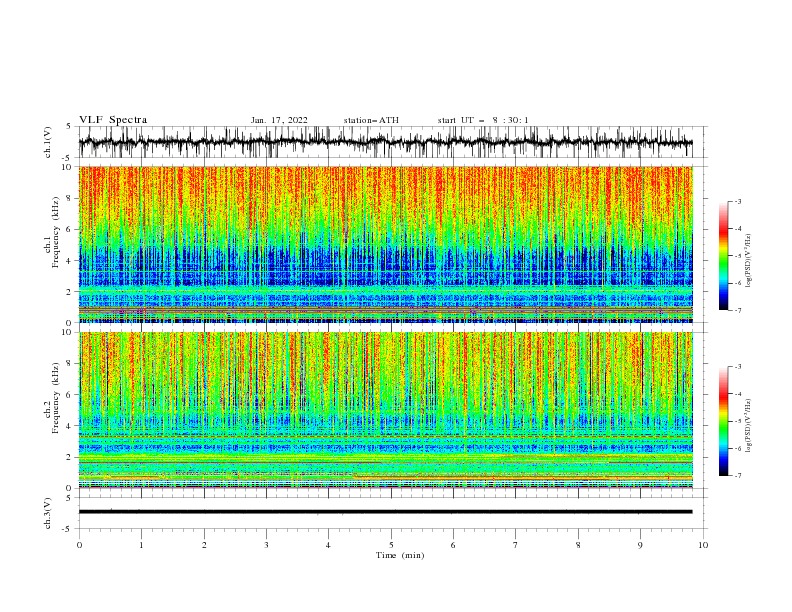Click the 'ch.3(V)' waveform axis label
The width and height of the screenshot is (792, 612).
point(48,513)
